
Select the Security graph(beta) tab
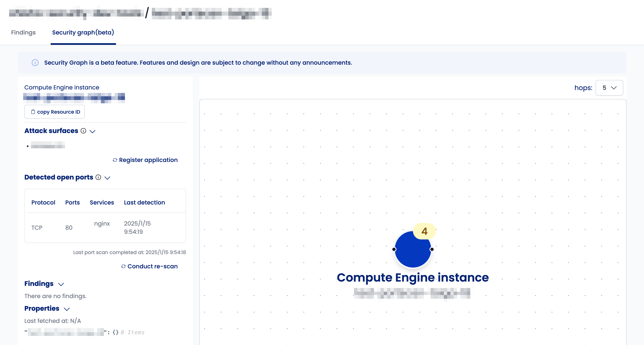(83, 32)
